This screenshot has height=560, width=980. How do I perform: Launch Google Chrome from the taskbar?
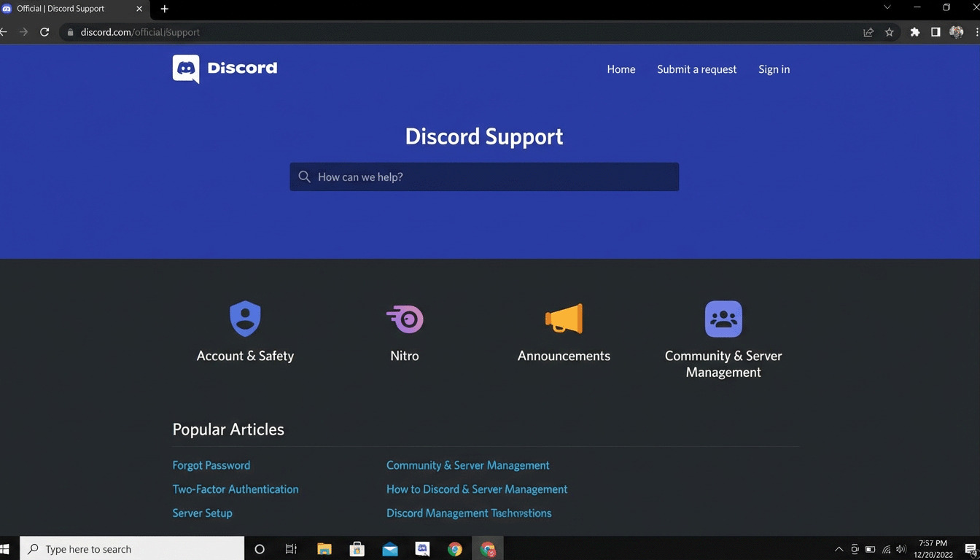(x=455, y=548)
